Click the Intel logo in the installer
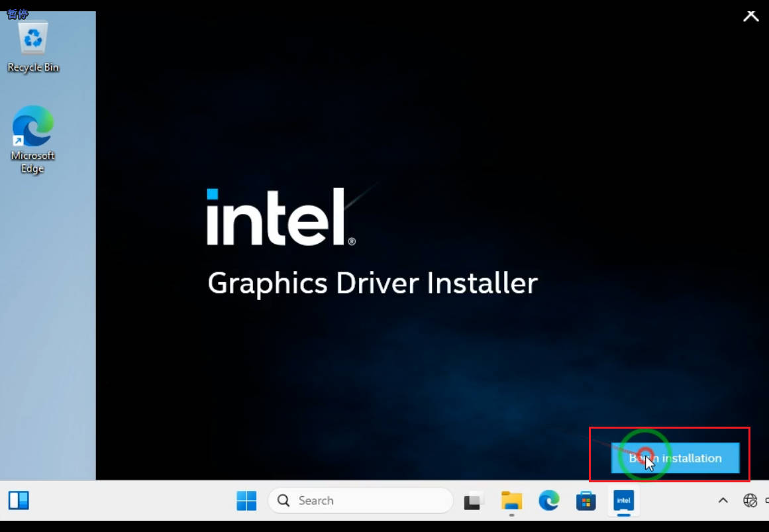 pos(280,217)
